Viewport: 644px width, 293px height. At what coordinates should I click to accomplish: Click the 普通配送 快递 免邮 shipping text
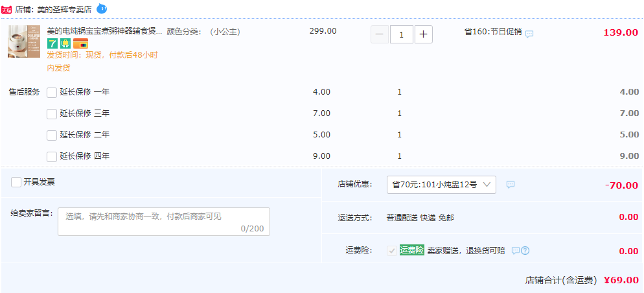(x=420, y=218)
